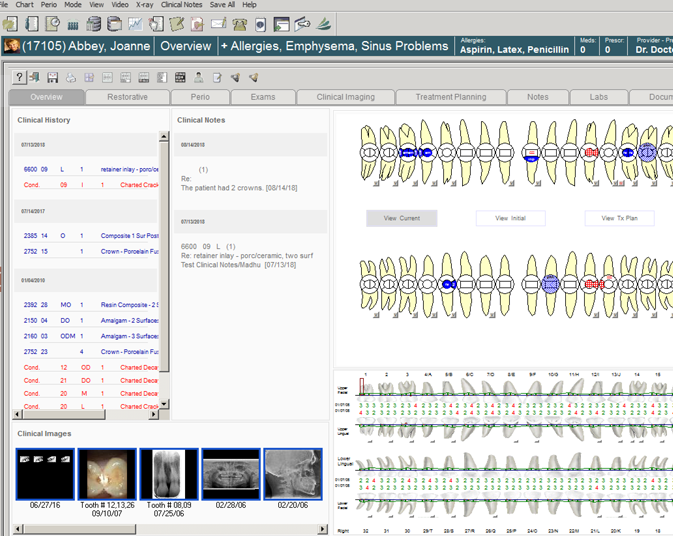Screen dimensions: 673x536
Task: Click the telephone icon in top toolbar
Action: (x=239, y=24)
